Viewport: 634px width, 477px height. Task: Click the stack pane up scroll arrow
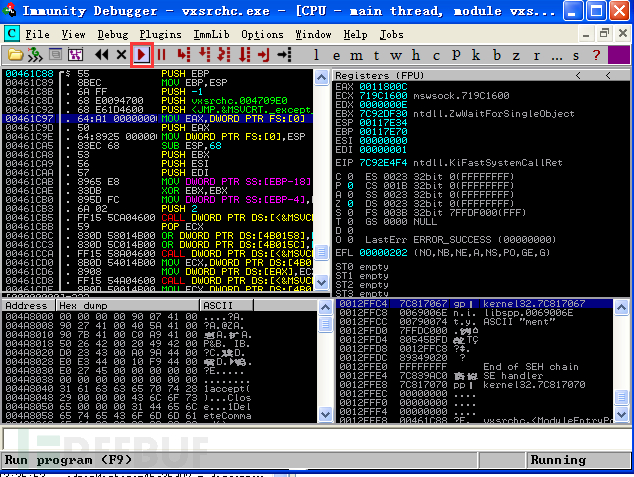[621, 308]
